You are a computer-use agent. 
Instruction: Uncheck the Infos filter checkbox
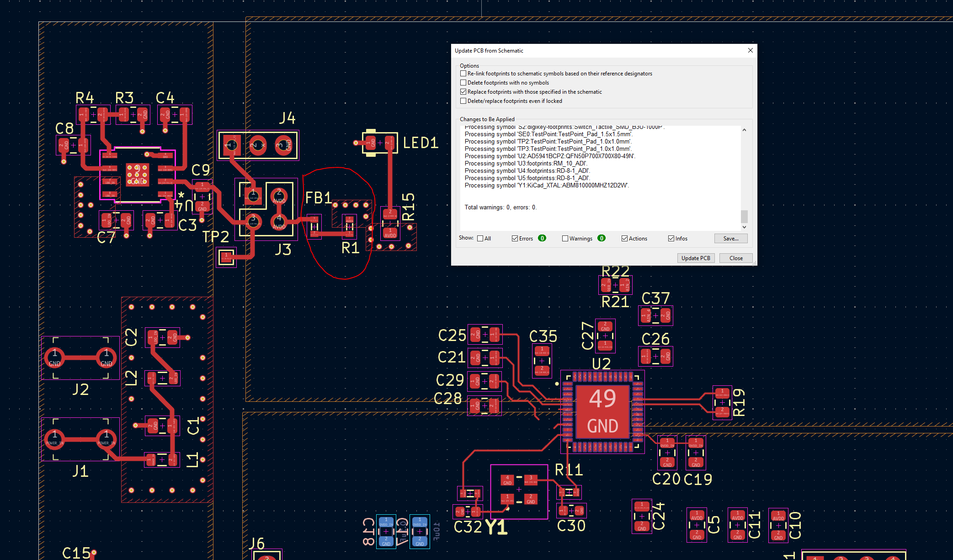pos(671,239)
